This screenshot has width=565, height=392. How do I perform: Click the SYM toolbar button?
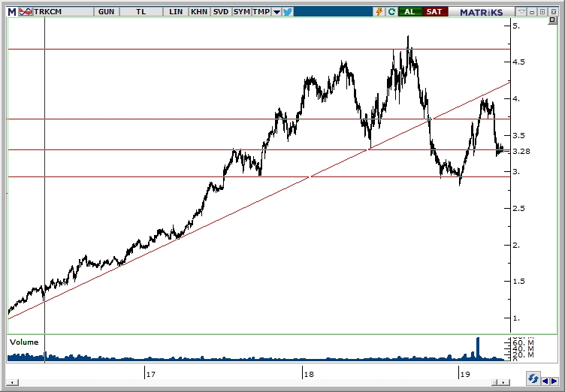click(241, 12)
